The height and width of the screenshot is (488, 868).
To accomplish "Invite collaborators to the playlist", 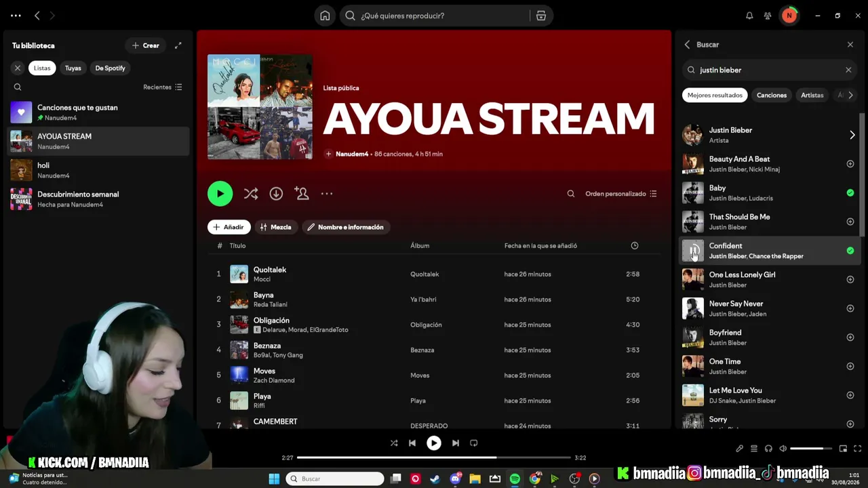I will coord(302,194).
